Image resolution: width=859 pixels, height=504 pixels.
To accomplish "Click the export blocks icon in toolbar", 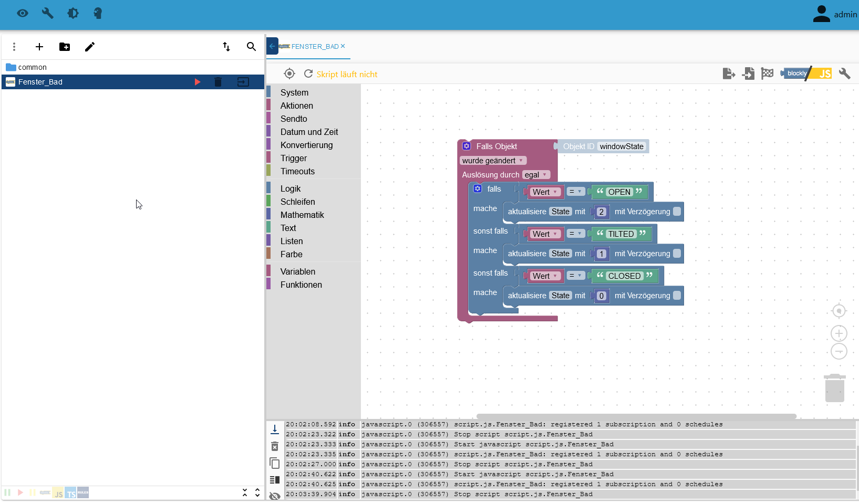I will click(x=729, y=73).
